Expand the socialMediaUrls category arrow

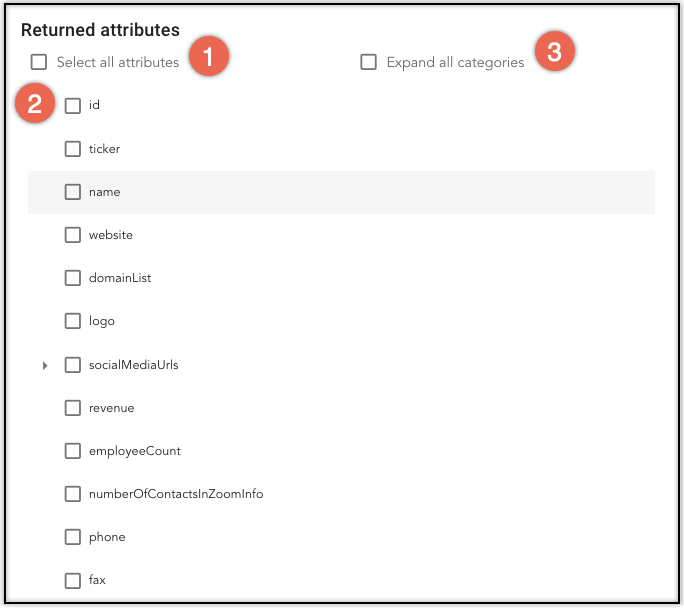[x=45, y=365]
